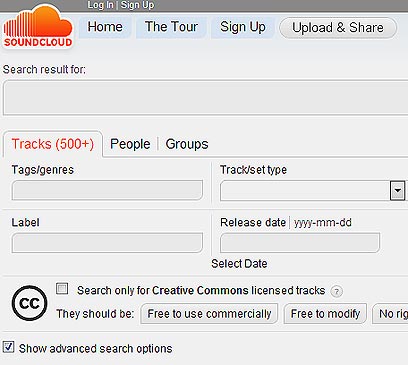Click the Select Date link
This screenshot has height=365, width=408.
(239, 264)
